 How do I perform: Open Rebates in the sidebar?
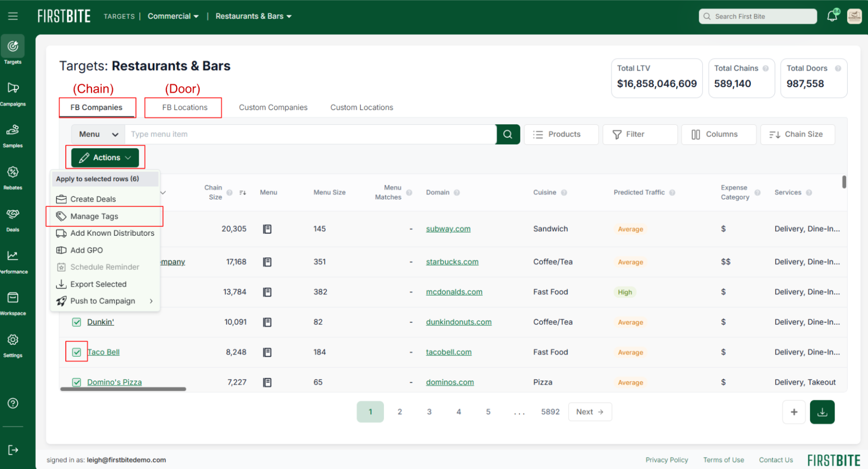[13, 177]
